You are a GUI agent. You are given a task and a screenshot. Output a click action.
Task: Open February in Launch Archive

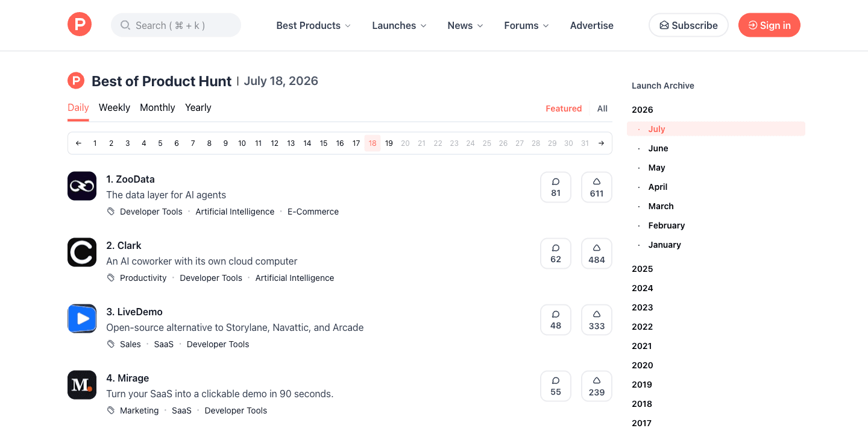[x=667, y=225]
